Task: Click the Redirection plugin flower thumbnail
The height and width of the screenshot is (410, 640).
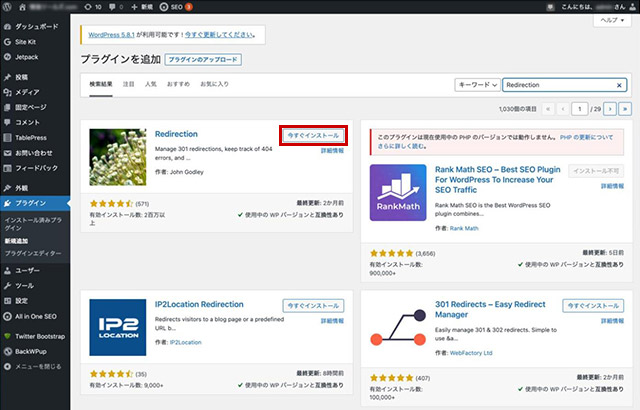Action: (x=118, y=157)
